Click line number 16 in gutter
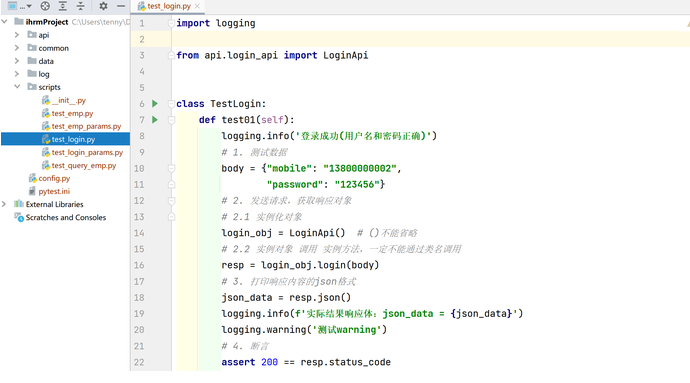 click(139, 265)
